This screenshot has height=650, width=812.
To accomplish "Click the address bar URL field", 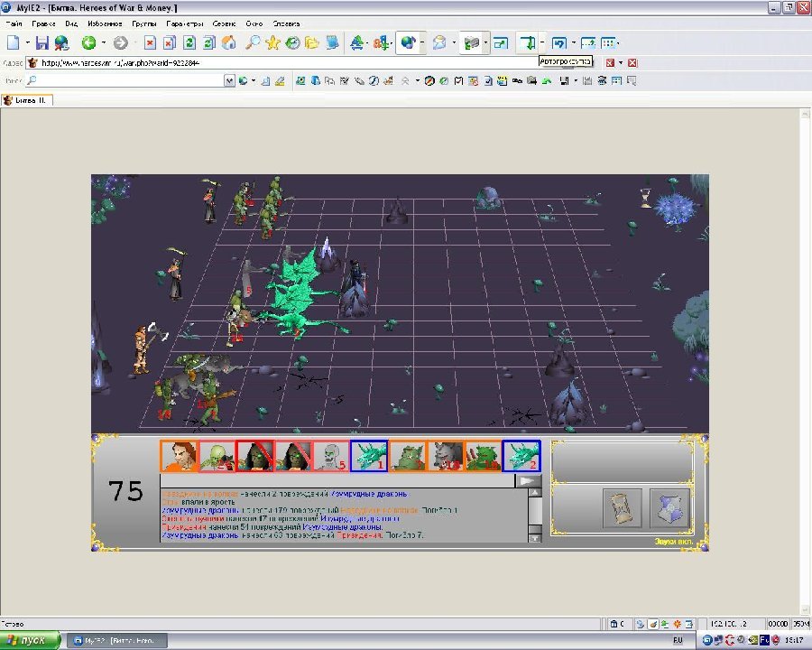I will pyautogui.click(x=289, y=62).
